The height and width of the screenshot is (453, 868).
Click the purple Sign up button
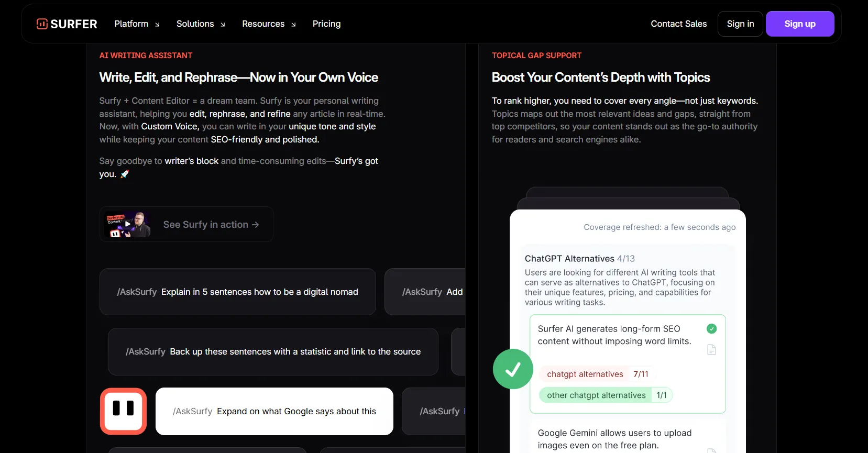(799, 24)
